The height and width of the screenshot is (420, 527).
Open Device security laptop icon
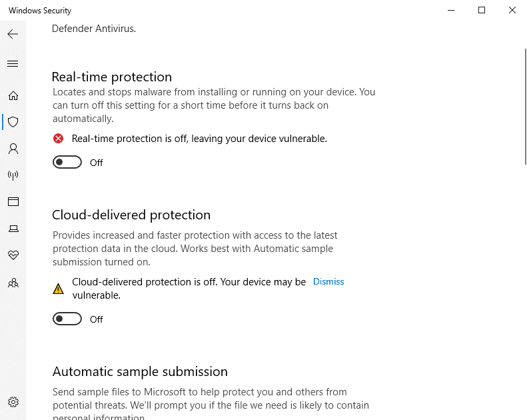[x=13, y=229]
